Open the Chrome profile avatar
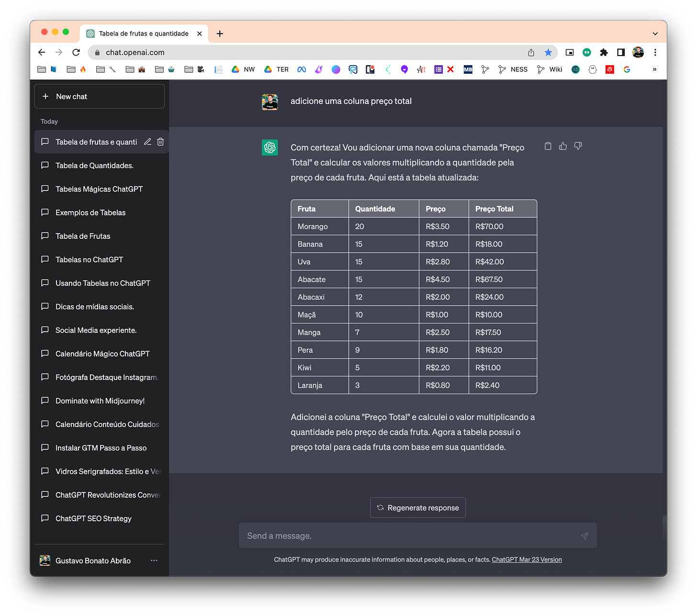The image size is (697, 616). pyautogui.click(x=638, y=52)
